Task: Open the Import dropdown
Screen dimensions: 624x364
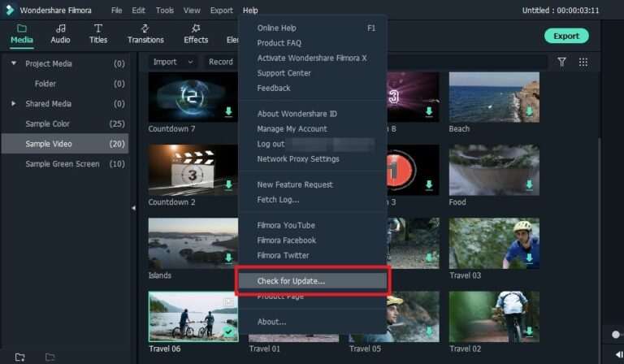Action: pos(173,62)
